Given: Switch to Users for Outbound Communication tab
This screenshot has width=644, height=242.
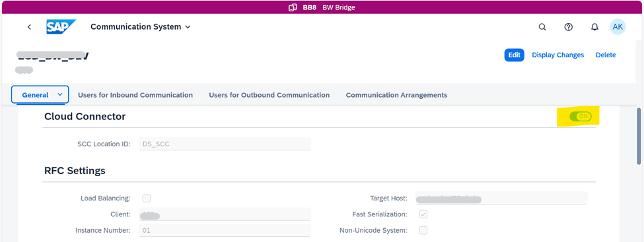Looking at the screenshot, I should pos(269,95).
